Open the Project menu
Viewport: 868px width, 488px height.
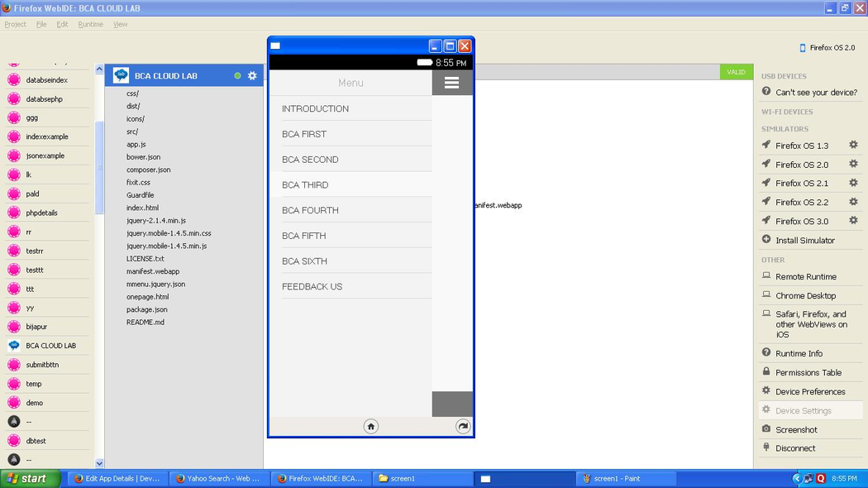coord(15,25)
